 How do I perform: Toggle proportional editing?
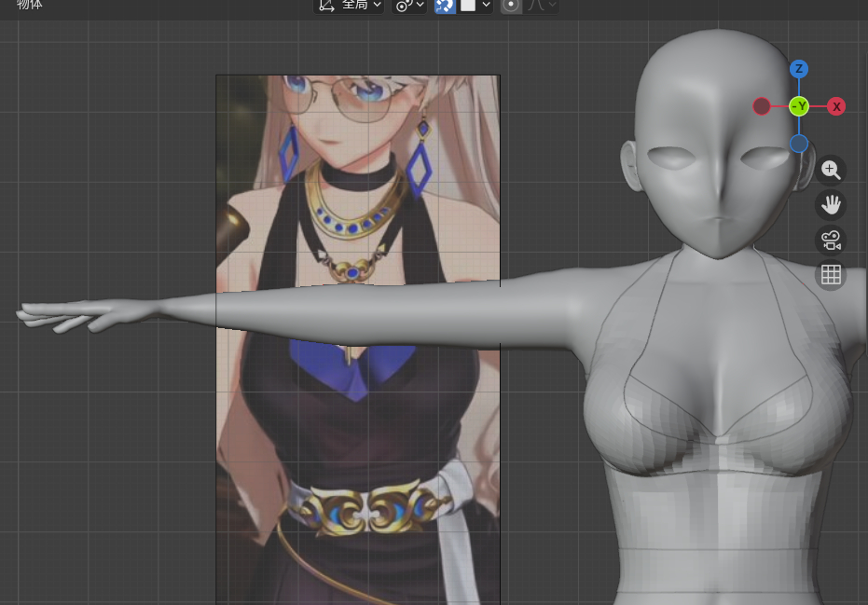coord(511,6)
